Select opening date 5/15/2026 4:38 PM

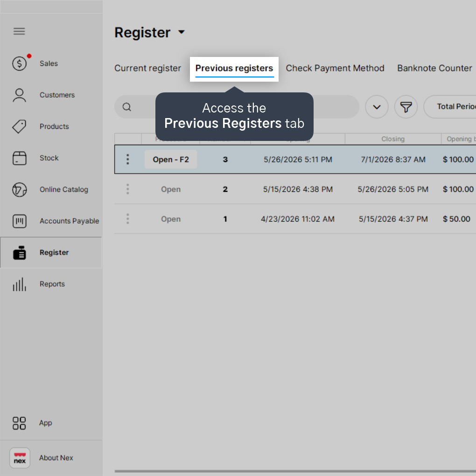298,189
